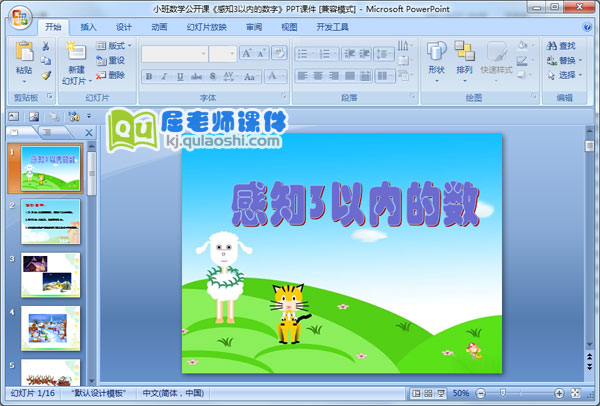This screenshot has width=600, height=406.
Task: Activate the Format Painter brush
Action: [46, 75]
